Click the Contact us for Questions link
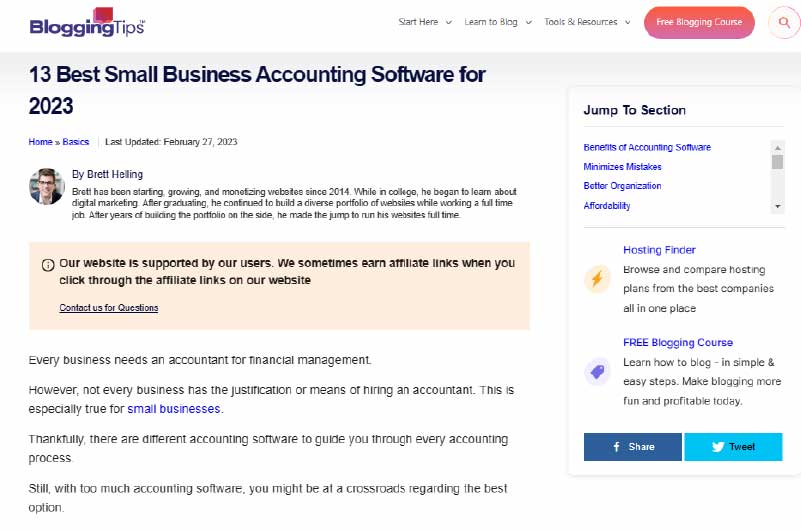The image size is (801, 531). [109, 308]
